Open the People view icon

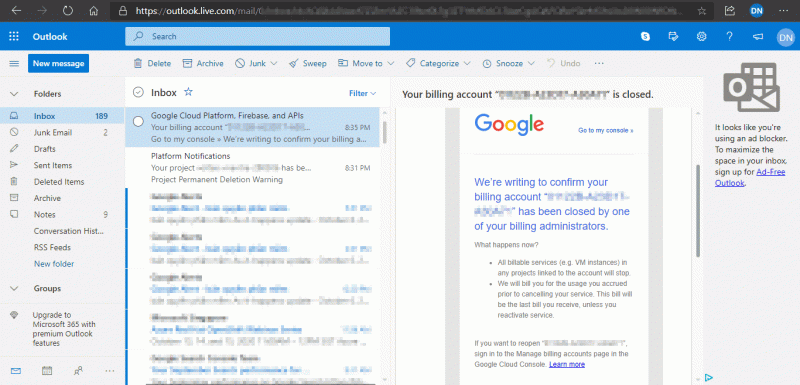tap(78, 371)
